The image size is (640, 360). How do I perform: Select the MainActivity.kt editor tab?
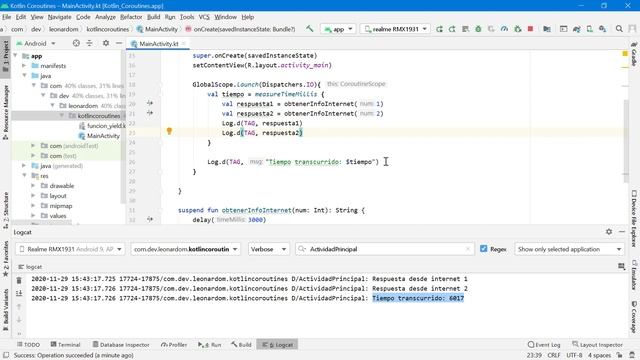pyautogui.click(x=158, y=43)
